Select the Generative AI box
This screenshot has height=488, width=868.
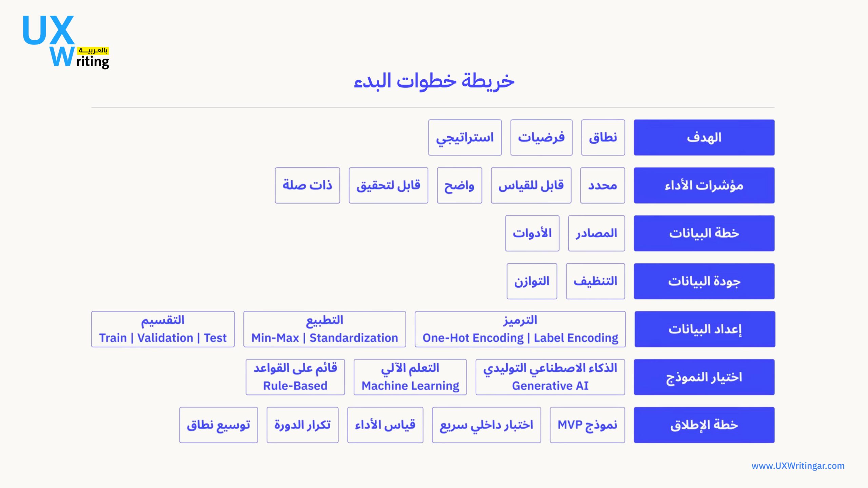[x=550, y=377]
